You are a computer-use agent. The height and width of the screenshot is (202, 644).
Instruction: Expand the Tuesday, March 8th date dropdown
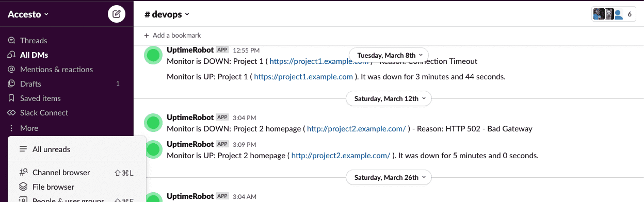coord(389,55)
